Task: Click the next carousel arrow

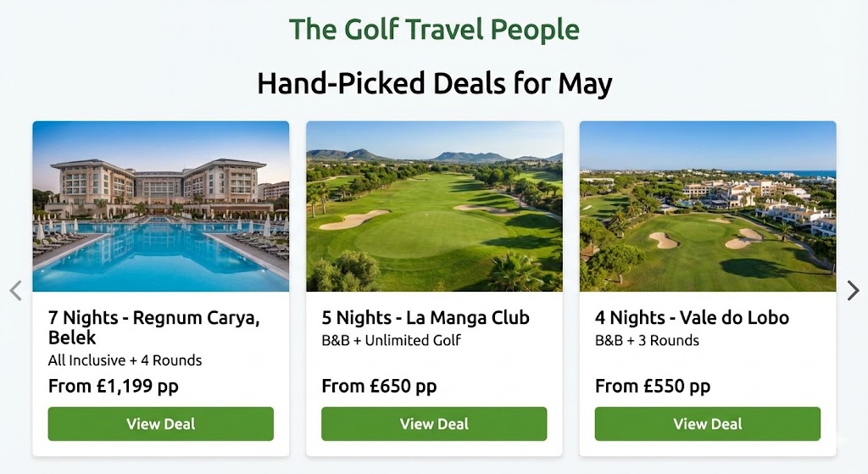Action: click(x=853, y=291)
